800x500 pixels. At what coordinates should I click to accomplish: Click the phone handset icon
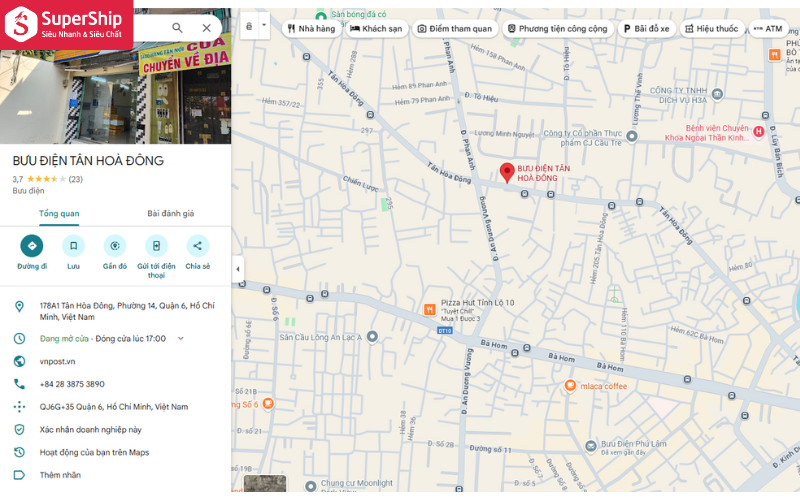[x=19, y=384]
